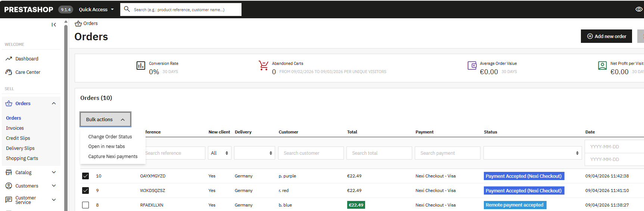644x211 pixels.
Task: Click the Search payment filter field
Action: pyautogui.click(x=447, y=153)
